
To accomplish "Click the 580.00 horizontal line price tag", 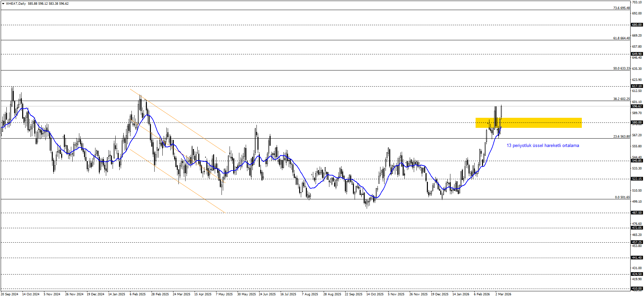I will tap(637, 122).
